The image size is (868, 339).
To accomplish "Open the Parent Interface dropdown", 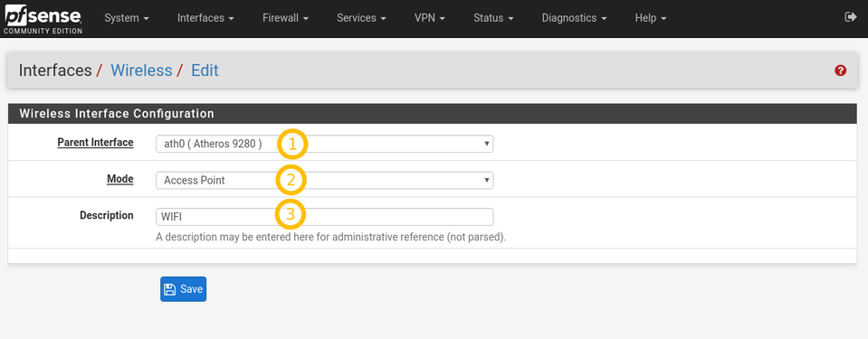I will [x=324, y=144].
